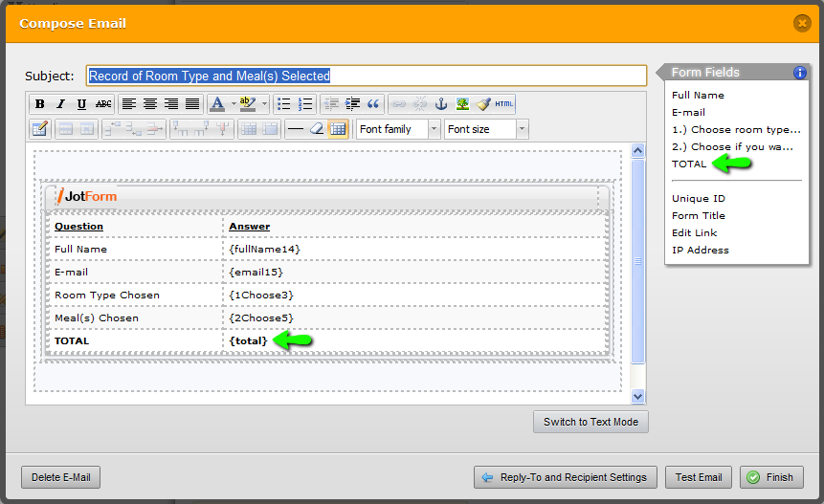
Task: Click the anchor icon
Action: (x=441, y=104)
